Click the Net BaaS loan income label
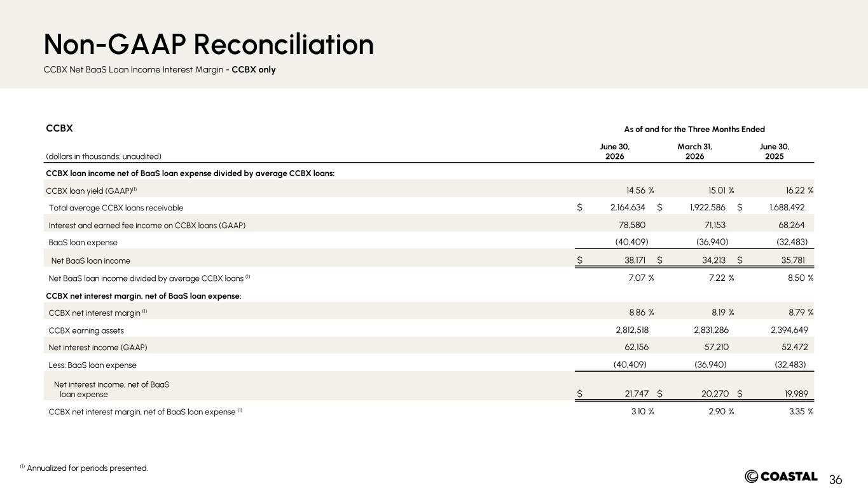This screenshot has height=488, width=868. pyautogui.click(x=90, y=260)
